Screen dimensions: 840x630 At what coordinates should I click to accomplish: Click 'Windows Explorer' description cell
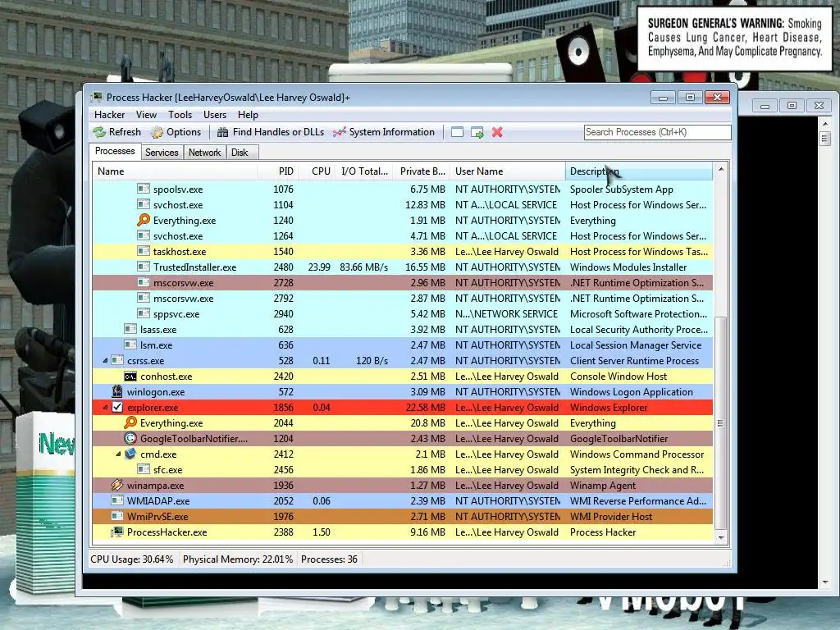click(609, 407)
